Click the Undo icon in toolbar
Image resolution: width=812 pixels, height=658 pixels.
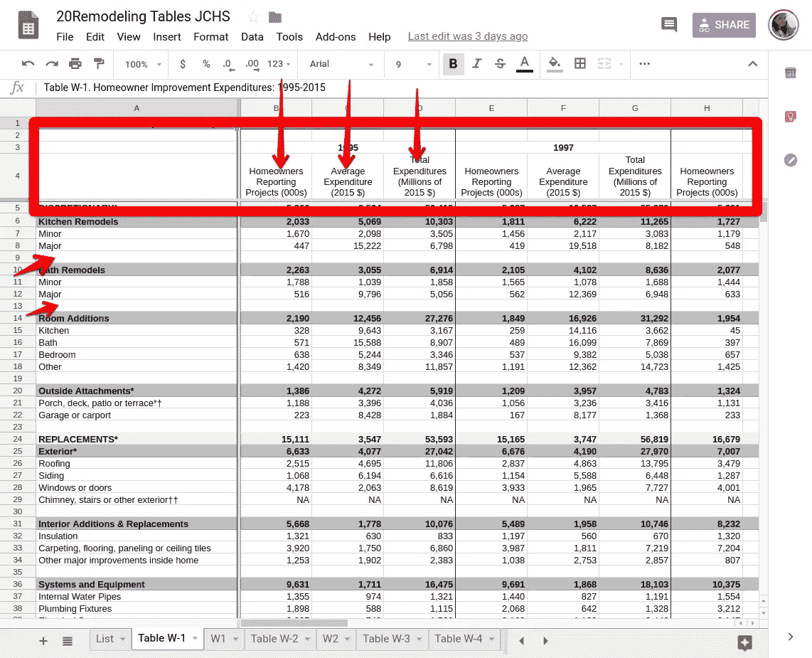point(28,64)
